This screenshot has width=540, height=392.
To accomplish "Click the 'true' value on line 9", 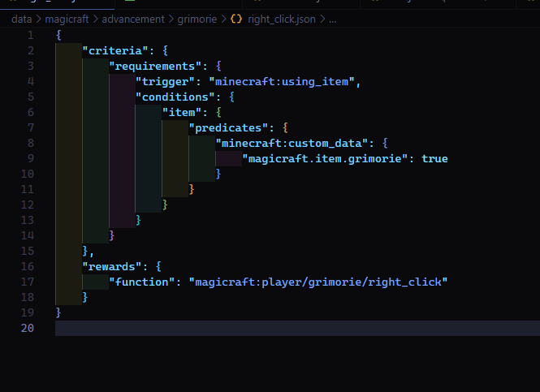I will [434, 158].
